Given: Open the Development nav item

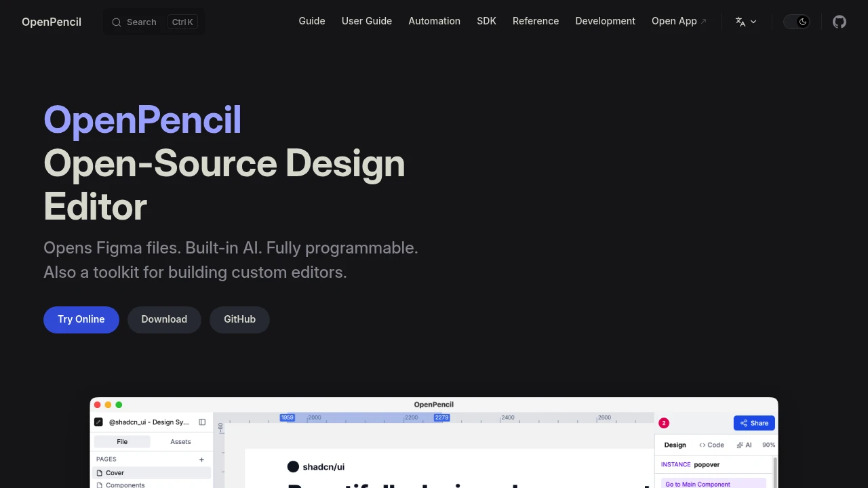Looking at the screenshot, I should point(606,21).
